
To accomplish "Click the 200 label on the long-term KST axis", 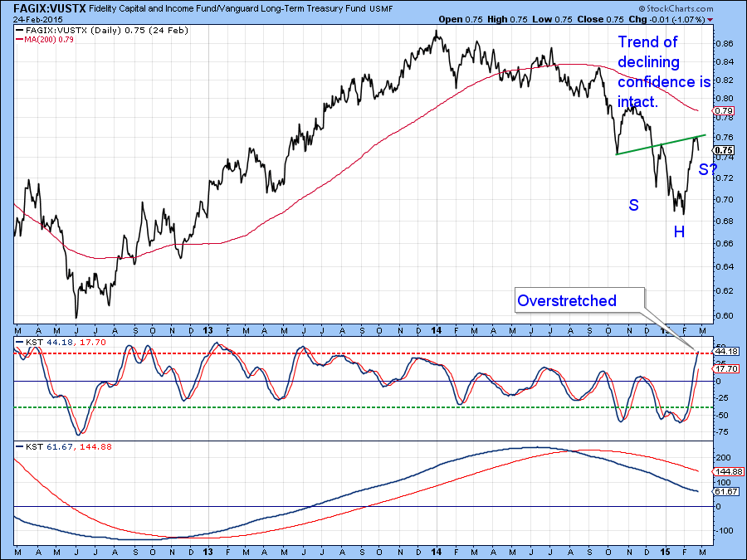I will (724, 458).
